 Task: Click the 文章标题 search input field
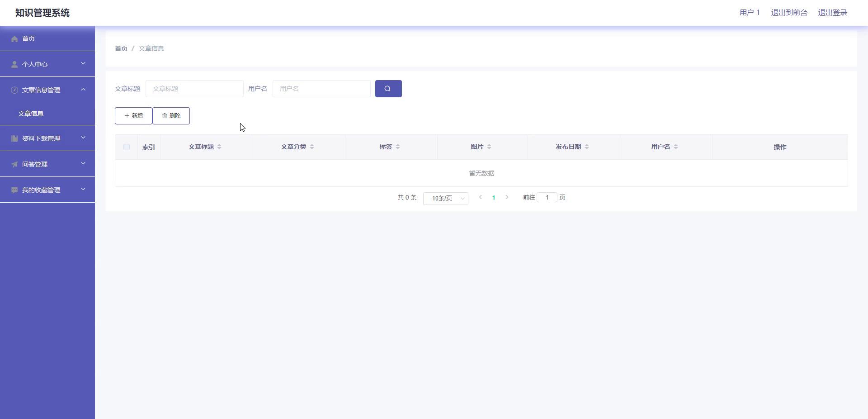[194, 89]
